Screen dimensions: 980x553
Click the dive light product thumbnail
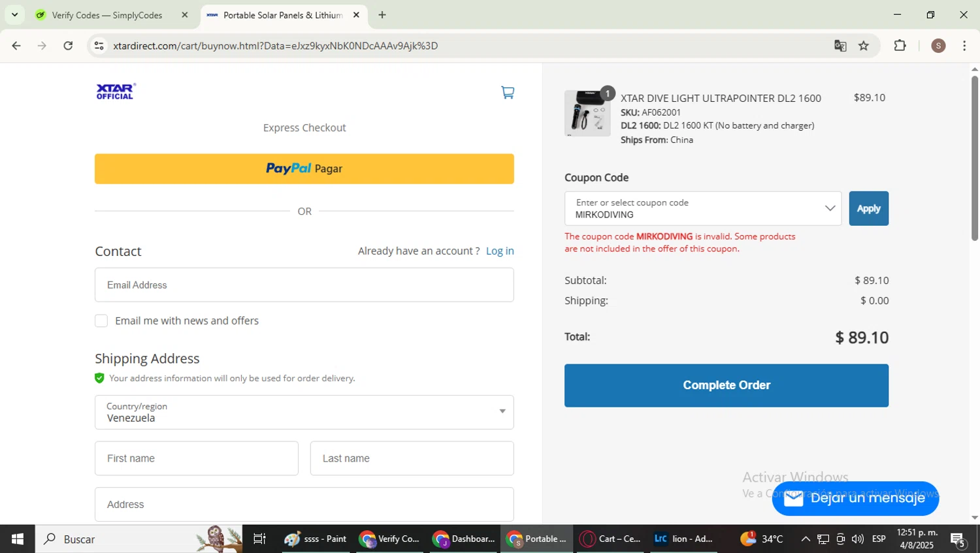coord(587,113)
